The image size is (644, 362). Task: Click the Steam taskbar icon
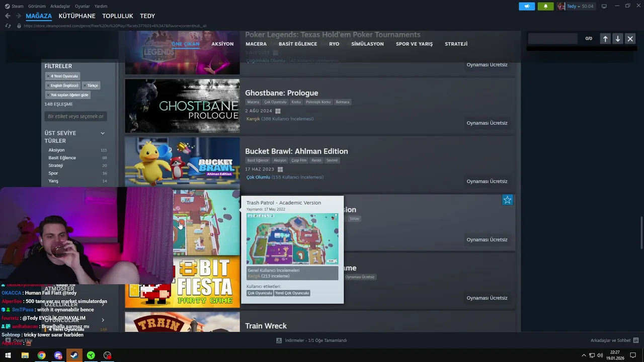(74, 355)
